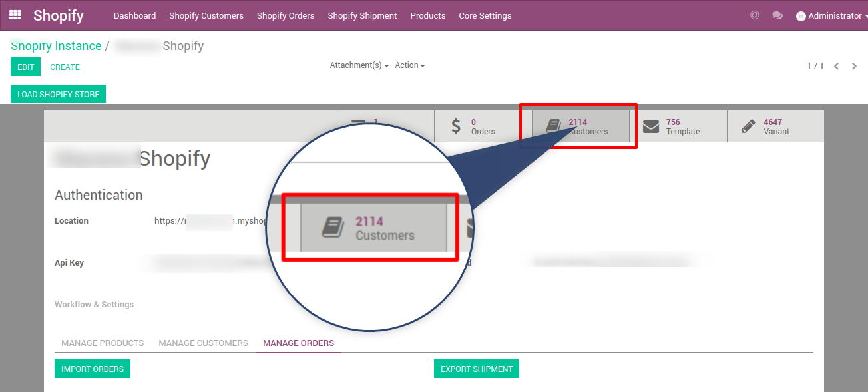Image resolution: width=868 pixels, height=392 pixels.
Task: Open the Dashboard menu
Action: click(x=134, y=15)
